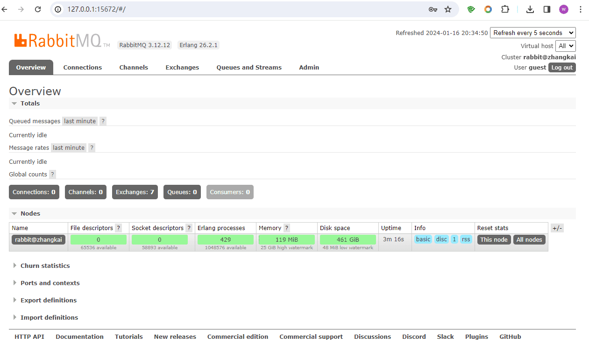Open the Documentation footer link
The height and width of the screenshot is (364, 589).
[x=79, y=336]
